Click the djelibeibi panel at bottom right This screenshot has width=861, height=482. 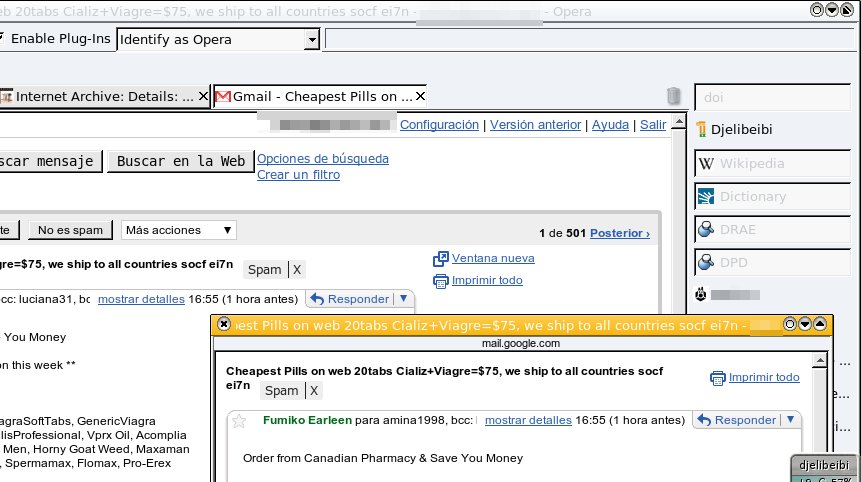tap(824, 466)
